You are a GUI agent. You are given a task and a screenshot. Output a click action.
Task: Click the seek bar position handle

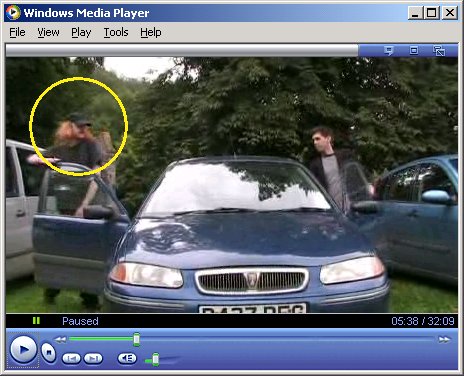[x=136, y=339]
